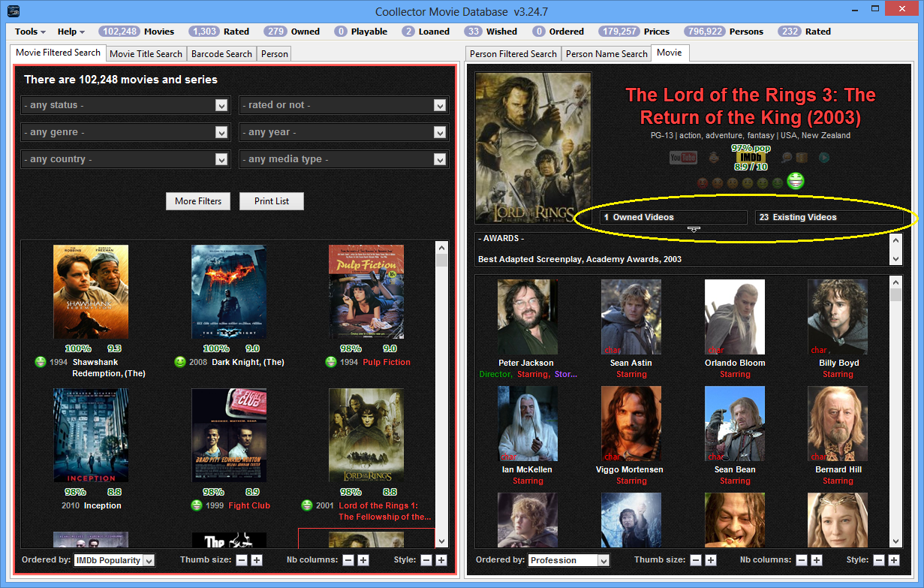The height and width of the screenshot is (588, 924).
Task: Open the 'any media type' filter dropdown
Action: (344, 159)
